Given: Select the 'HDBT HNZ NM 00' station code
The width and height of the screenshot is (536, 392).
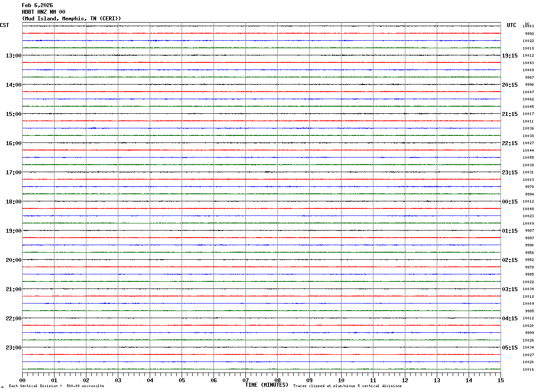Looking at the screenshot, I should point(43,12).
